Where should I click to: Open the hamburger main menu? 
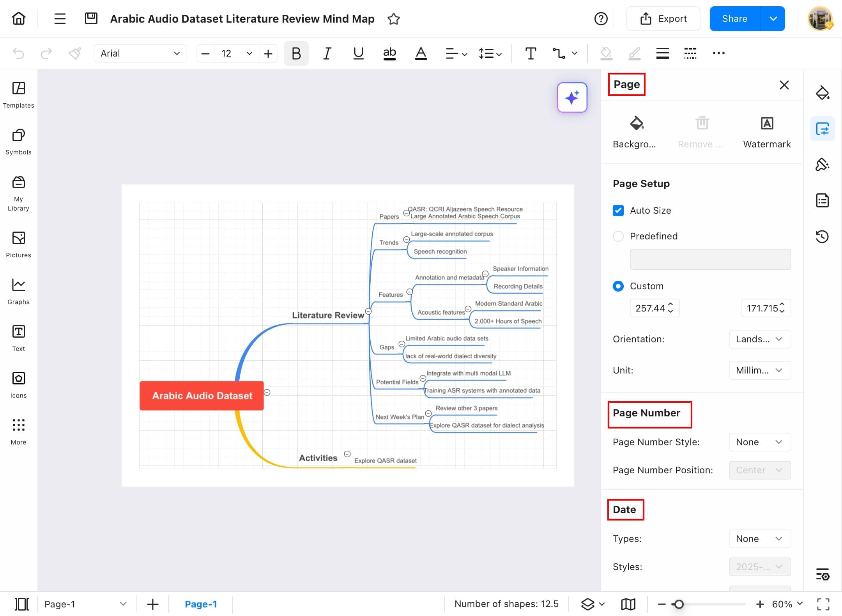[60, 19]
